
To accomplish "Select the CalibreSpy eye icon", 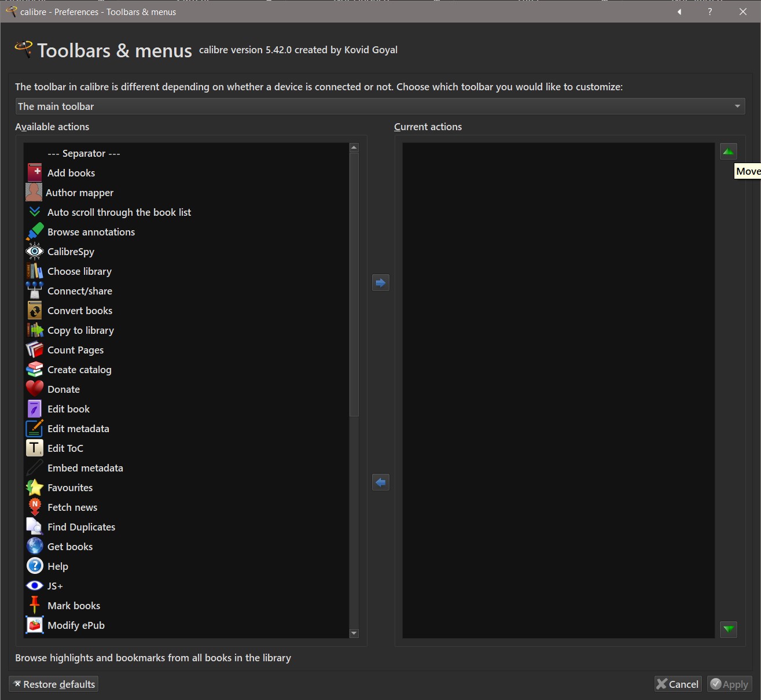I will coord(35,251).
